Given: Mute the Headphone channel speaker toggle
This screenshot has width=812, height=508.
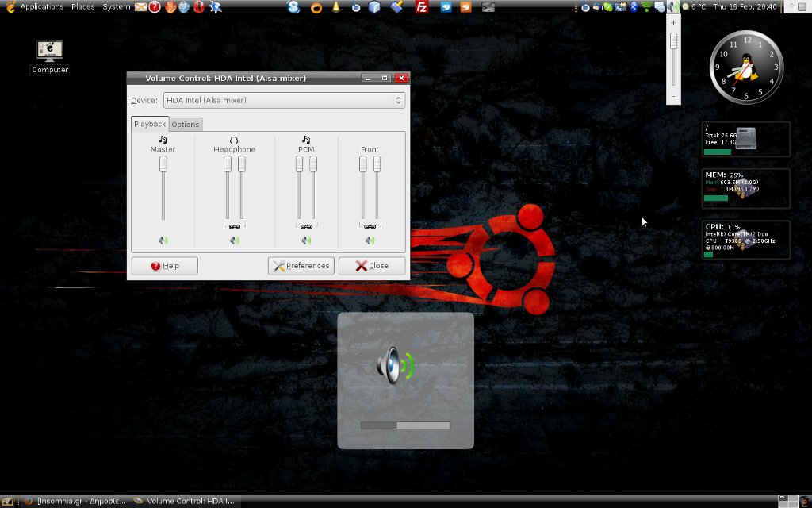Looking at the screenshot, I should 235,241.
